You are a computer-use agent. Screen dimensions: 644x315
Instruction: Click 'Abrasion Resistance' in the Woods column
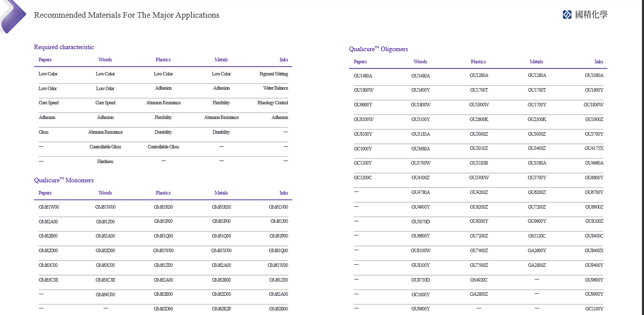click(x=105, y=132)
